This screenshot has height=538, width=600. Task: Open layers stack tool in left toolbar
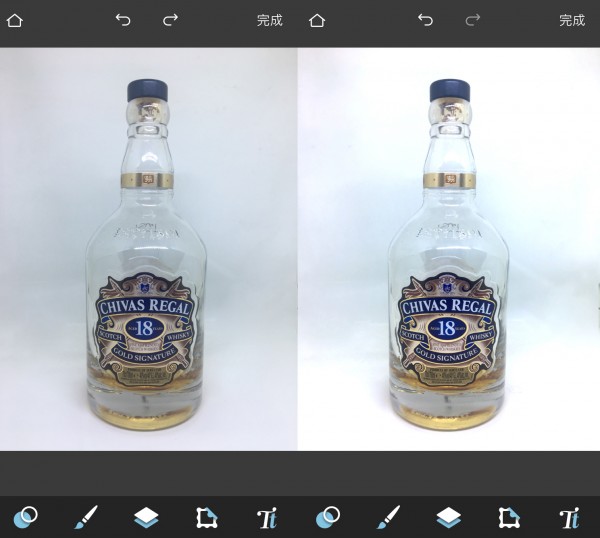tap(146, 517)
